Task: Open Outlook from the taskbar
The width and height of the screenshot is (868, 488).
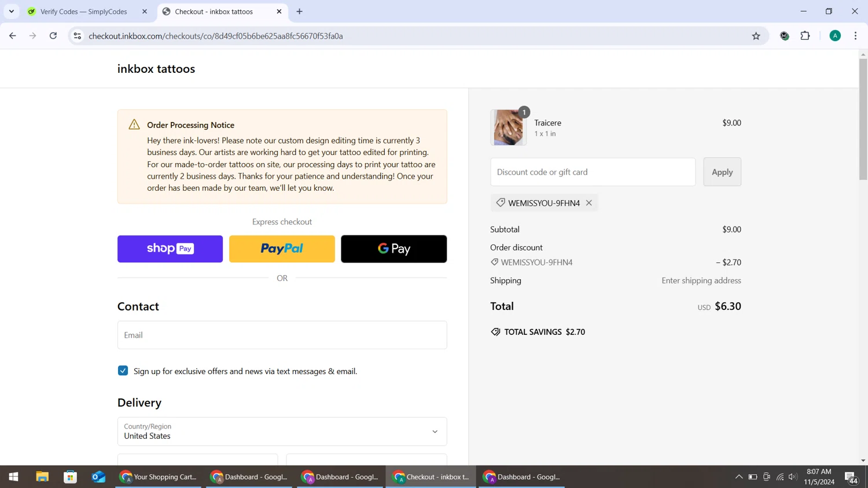Action: (98, 477)
